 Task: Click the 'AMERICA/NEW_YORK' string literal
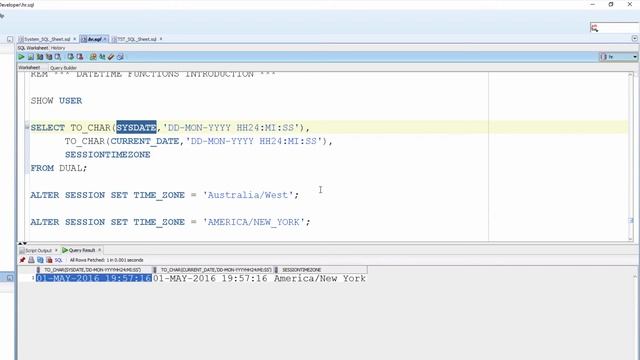(254, 222)
